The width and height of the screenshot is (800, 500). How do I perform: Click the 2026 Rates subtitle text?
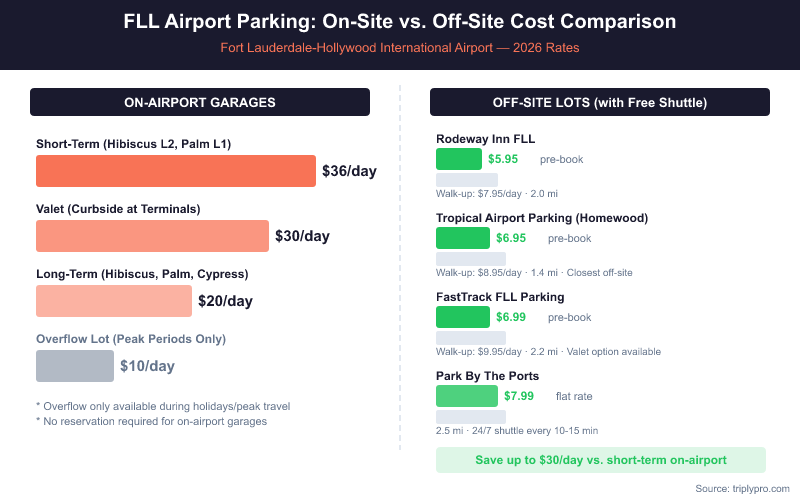click(x=400, y=47)
